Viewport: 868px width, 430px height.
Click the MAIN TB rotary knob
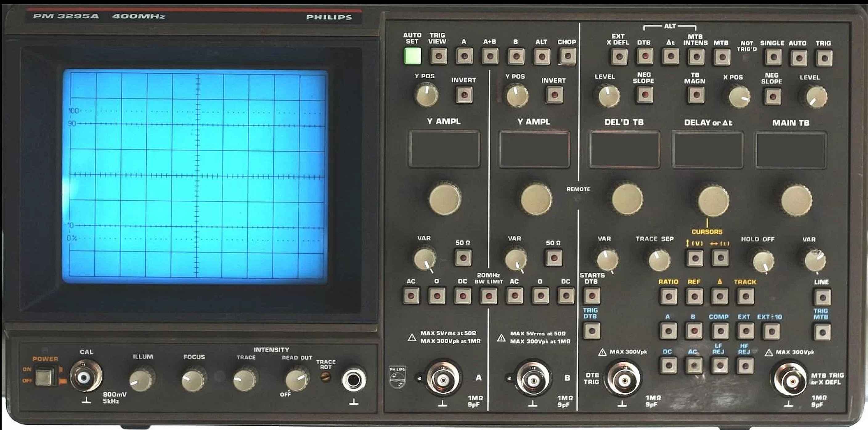pos(796,200)
